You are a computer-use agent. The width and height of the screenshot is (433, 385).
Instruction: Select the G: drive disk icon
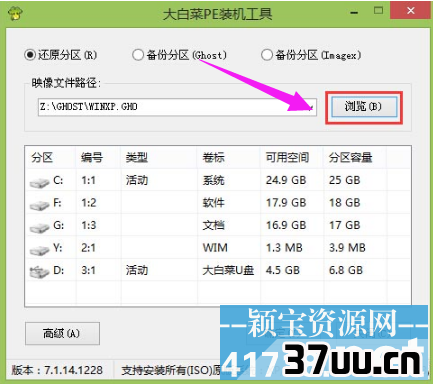pyautogui.click(x=39, y=228)
